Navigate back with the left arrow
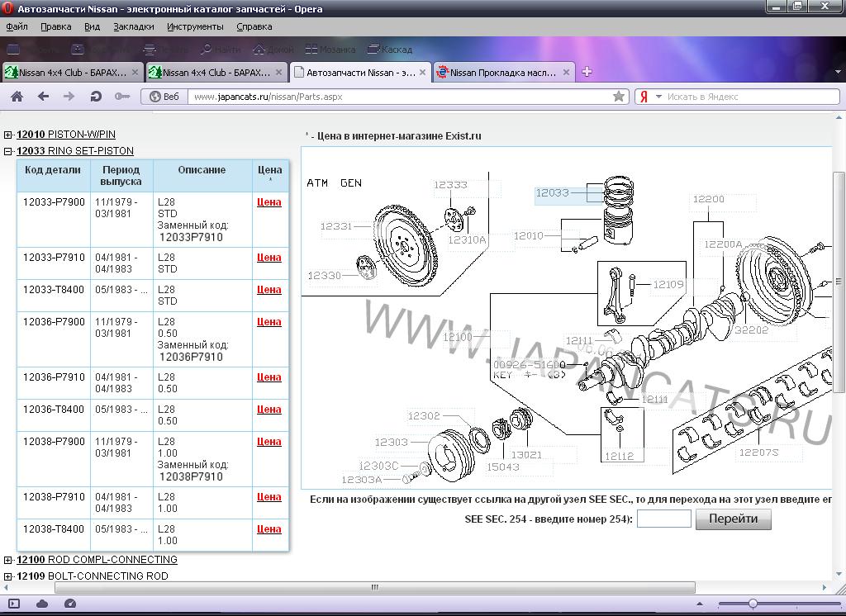 (x=43, y=97)
